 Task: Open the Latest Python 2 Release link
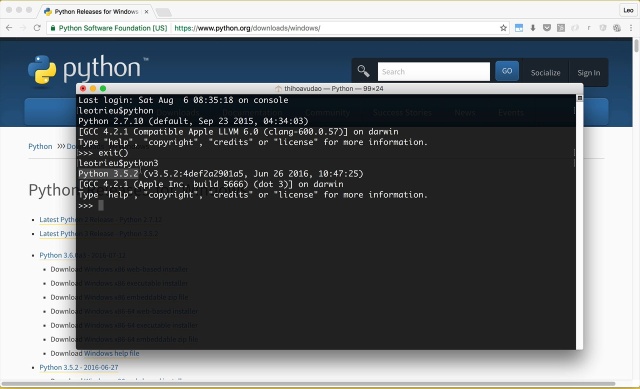[100, 220]
